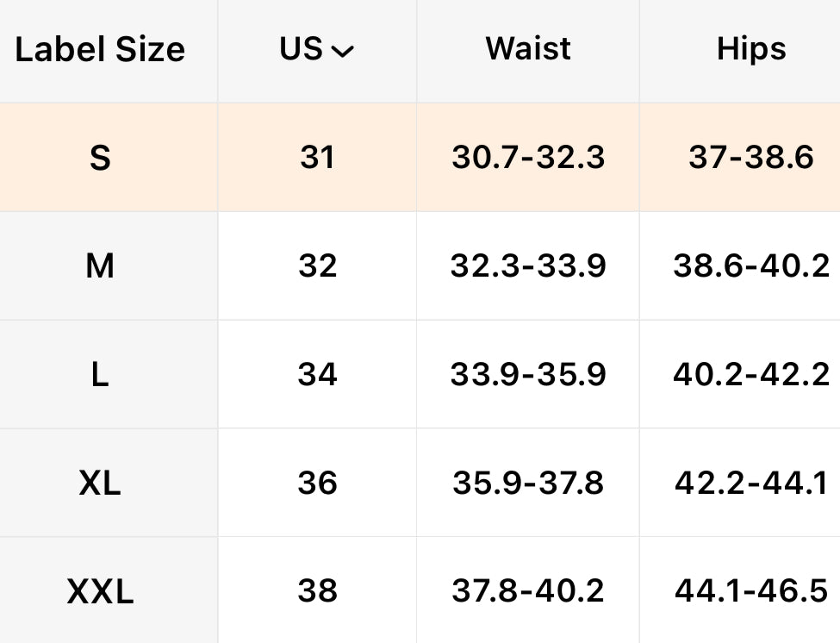Click hips value 38.6-40.2
The image size is (840, 643).
pos(751,267)
